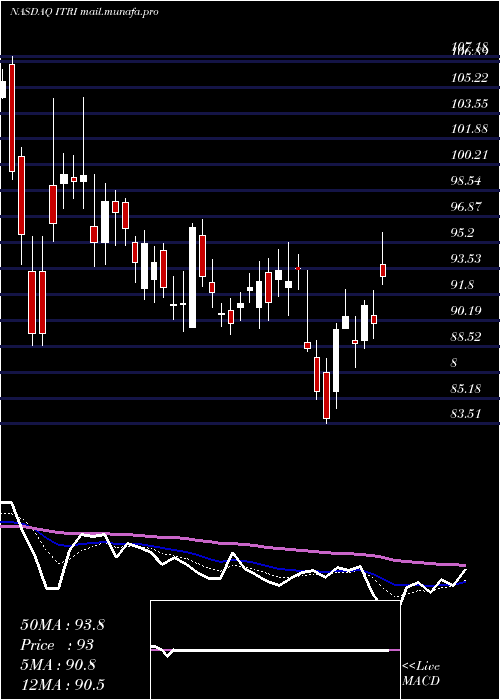The height and width of the screenshot is (700, 500).
Task: Click the 98.54 price level label
Action: (x=466, y=181)
